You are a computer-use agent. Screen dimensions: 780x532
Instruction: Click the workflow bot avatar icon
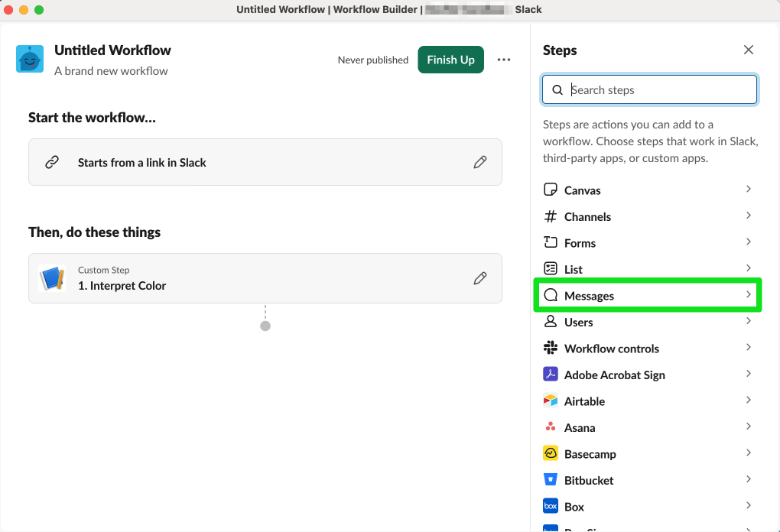(x=29, y=58)
